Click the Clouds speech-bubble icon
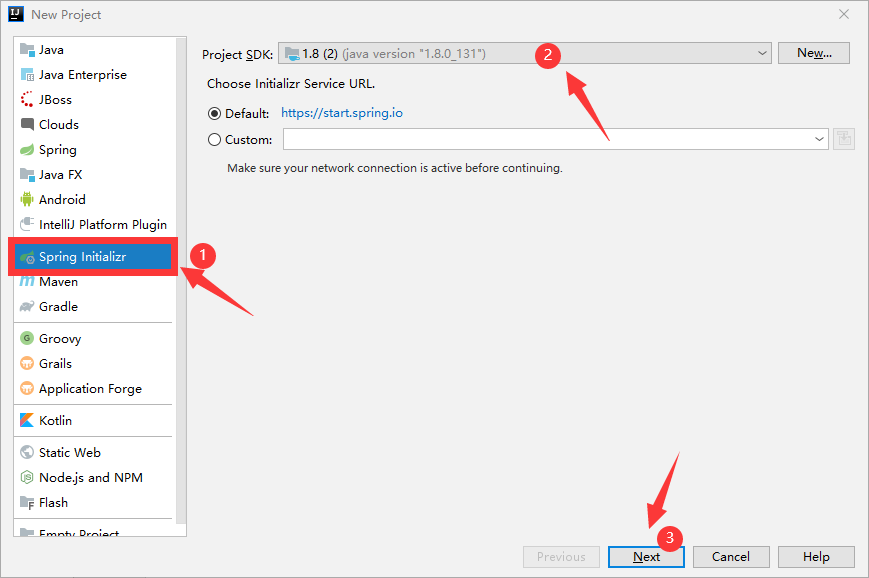The width and height of the screenshot is (869, 578). click(27, 124)
